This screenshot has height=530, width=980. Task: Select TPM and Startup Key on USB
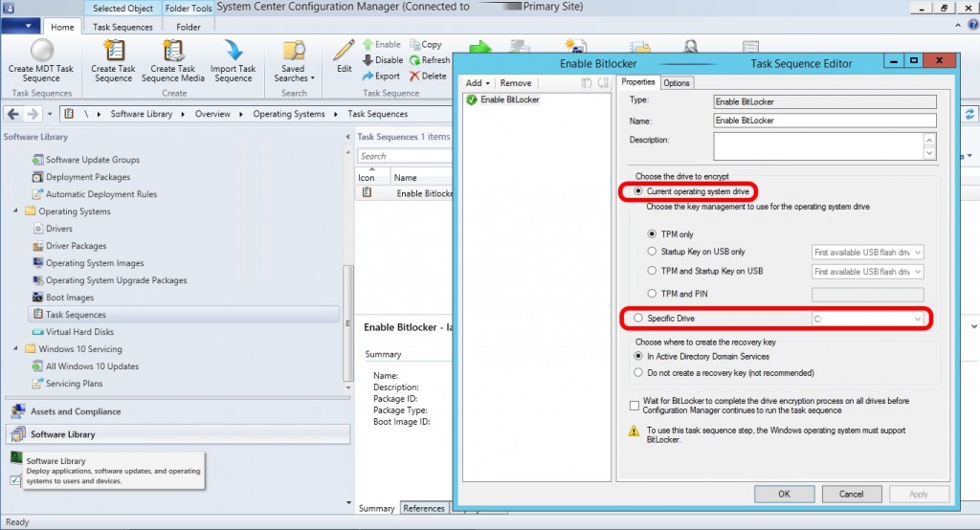pos(652,271)
